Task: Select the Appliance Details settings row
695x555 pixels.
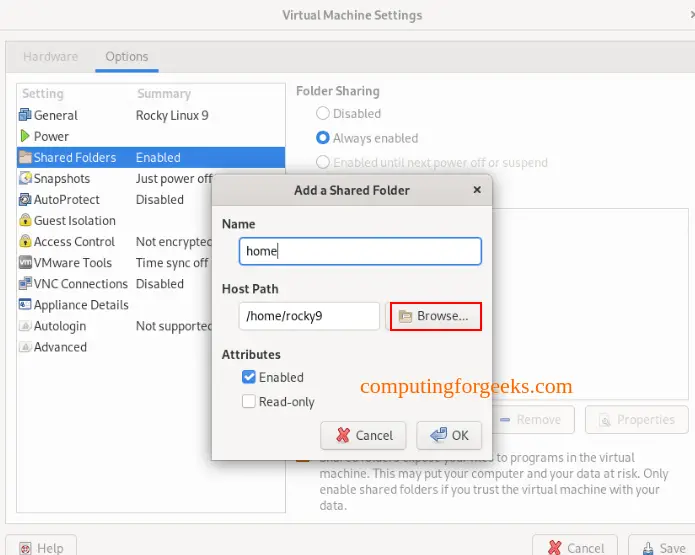Action: [114, 305]
